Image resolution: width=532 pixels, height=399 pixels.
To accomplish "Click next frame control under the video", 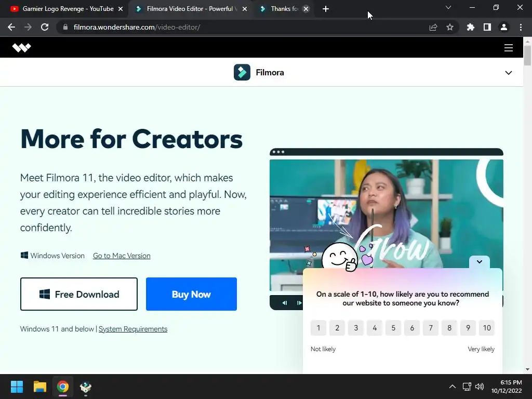I will 299,303.
